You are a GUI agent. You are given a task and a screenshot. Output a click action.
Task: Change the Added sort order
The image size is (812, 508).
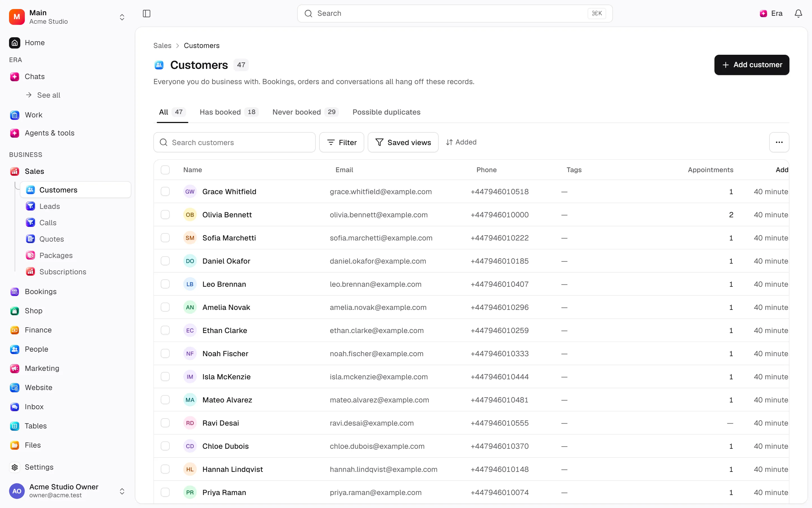coord(461,143)
